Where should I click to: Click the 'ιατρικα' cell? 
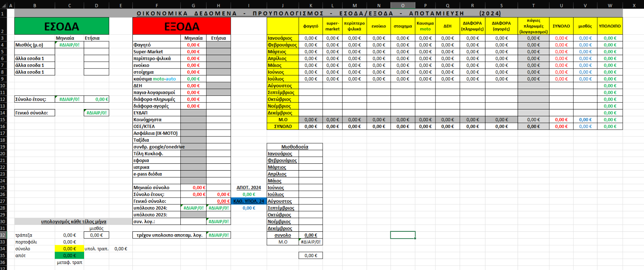click(x=157, y=167)
